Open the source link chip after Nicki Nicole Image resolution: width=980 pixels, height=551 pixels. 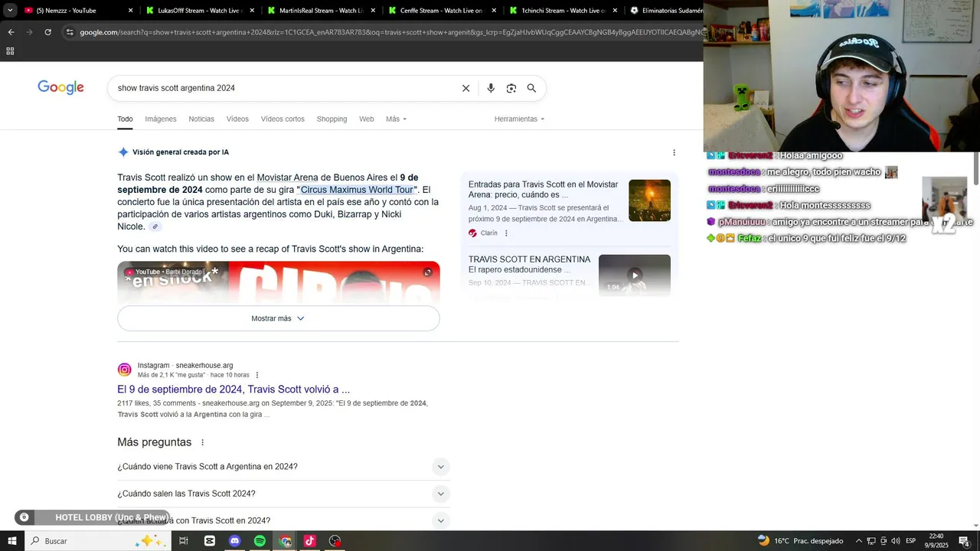[155, 227]
